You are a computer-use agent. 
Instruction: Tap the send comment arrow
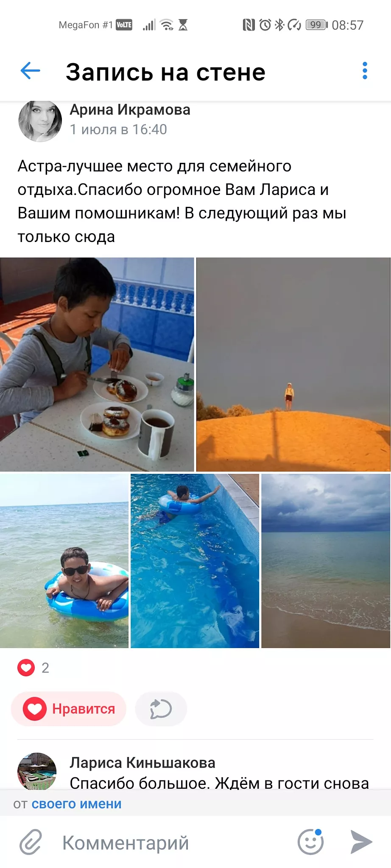[361, 842]
